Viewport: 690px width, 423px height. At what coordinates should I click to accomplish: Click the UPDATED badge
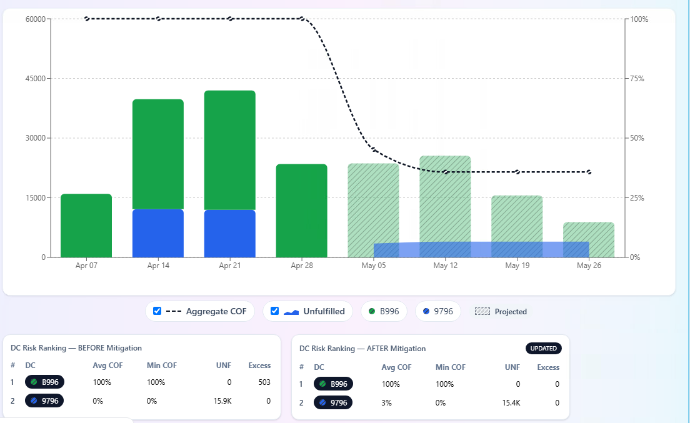543,348
